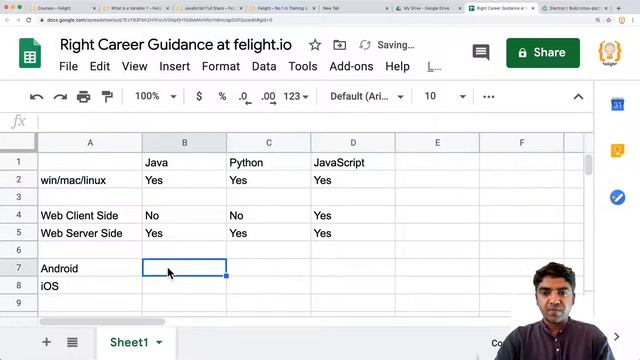Print the spreadsheet
Image resolution: width=640 pixels, height=360 pixels.
83,97
